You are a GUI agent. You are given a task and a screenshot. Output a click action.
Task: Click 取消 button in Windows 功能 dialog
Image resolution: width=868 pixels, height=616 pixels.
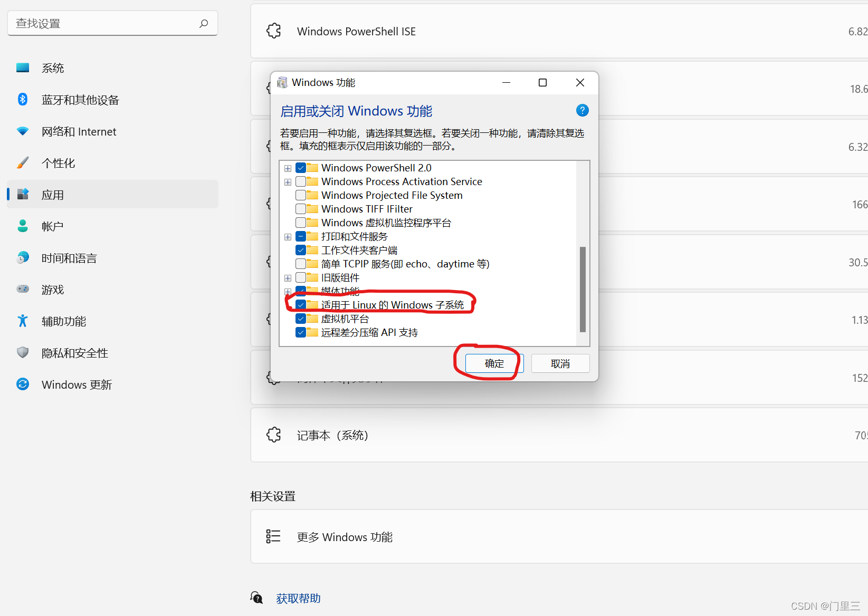pos(560,363)
